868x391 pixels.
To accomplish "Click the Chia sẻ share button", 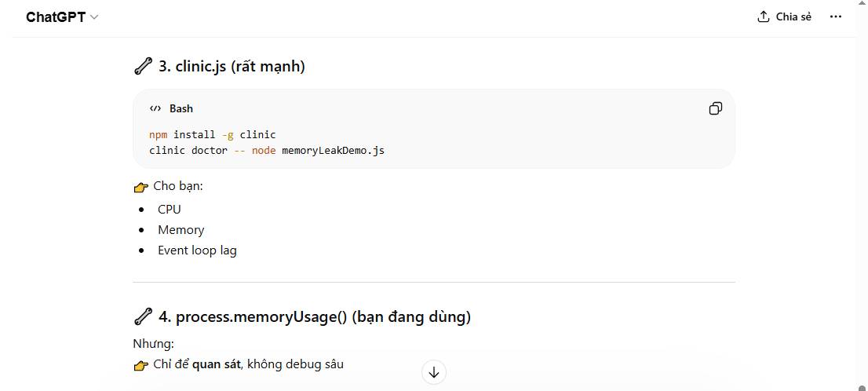I will 784,16.
